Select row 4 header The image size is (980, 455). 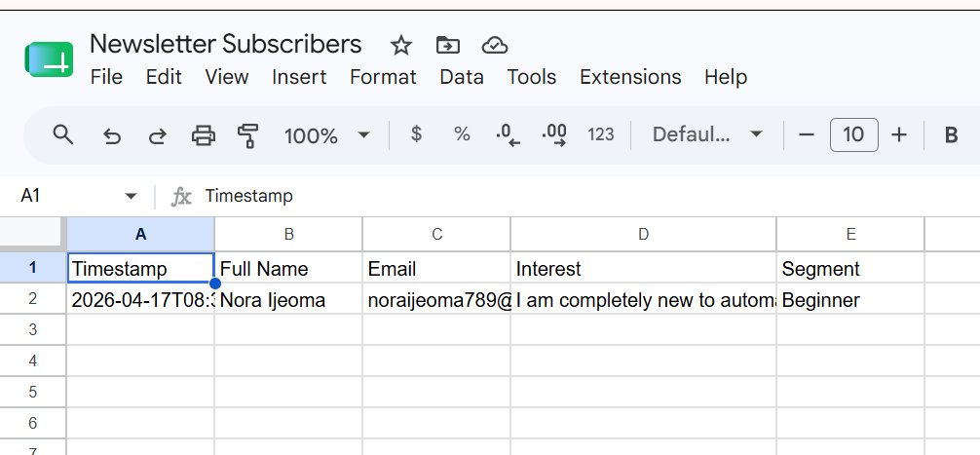pyautogui.click(x=32, y=361)
